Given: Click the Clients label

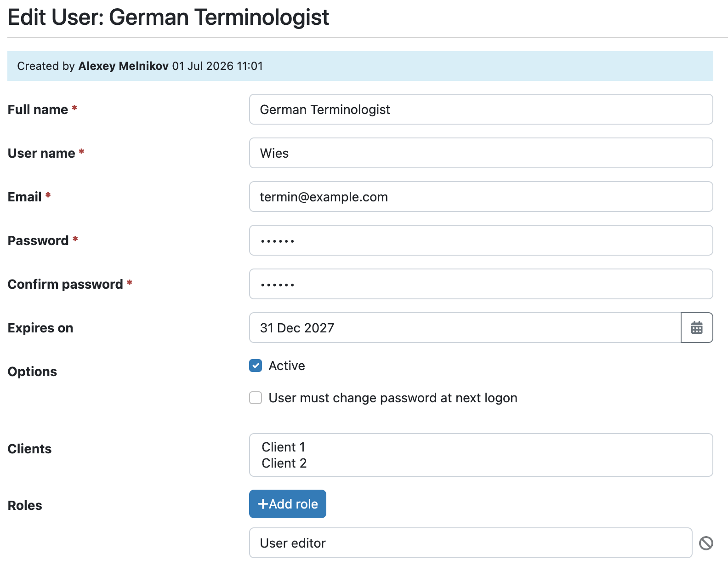Looking at the screenshot, I should tap(29, 449).
